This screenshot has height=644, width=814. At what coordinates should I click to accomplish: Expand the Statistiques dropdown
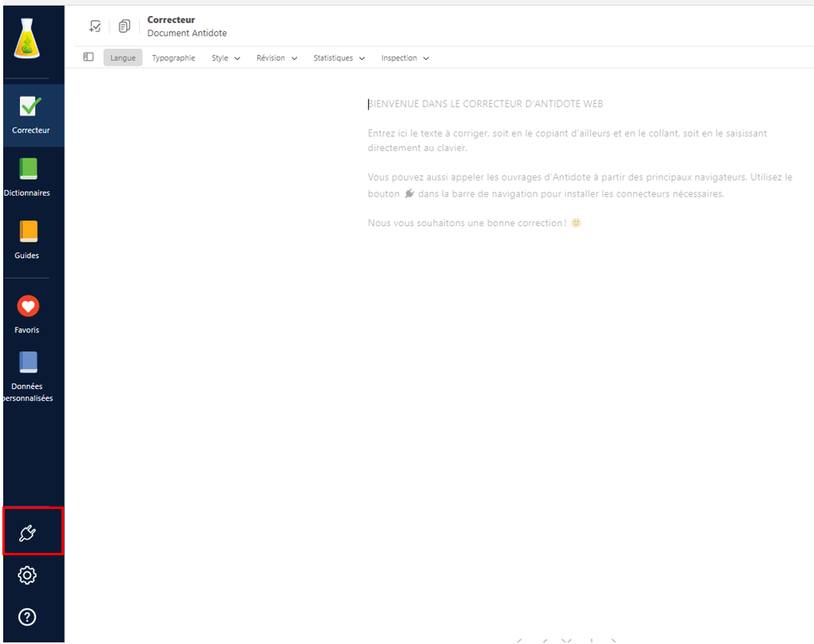click(x=339, y=58)
